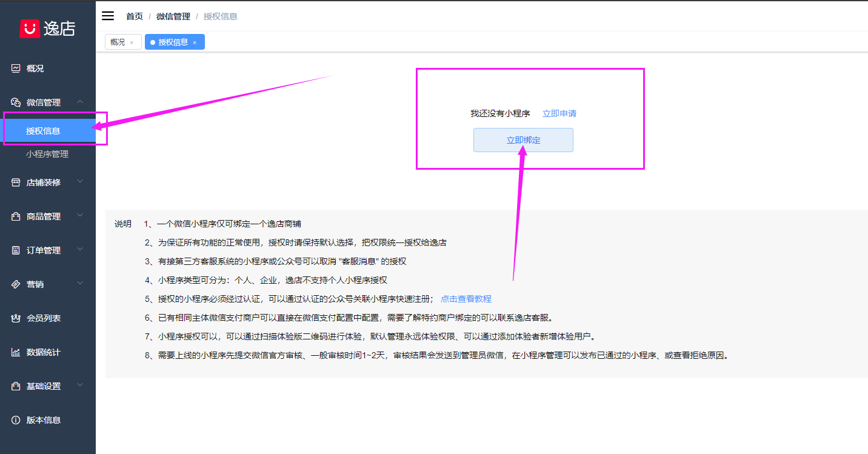Expand the 营销 menu chevron

[81, 284]
